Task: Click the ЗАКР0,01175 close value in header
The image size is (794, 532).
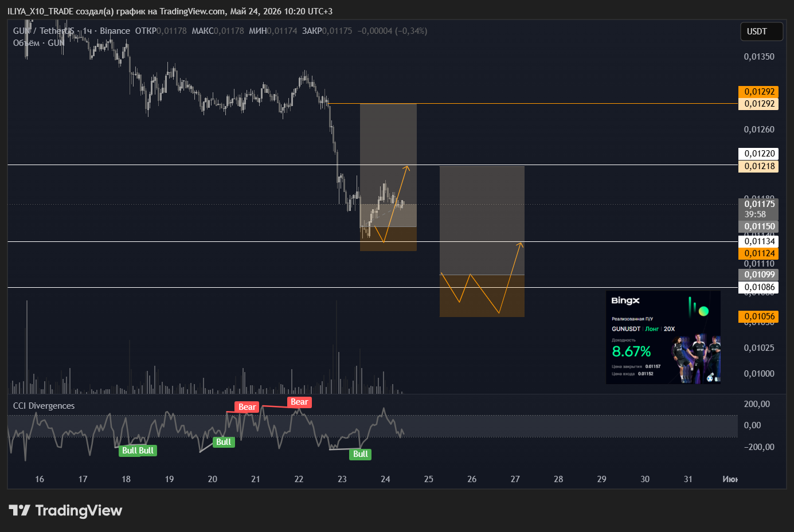Action: 327,31
